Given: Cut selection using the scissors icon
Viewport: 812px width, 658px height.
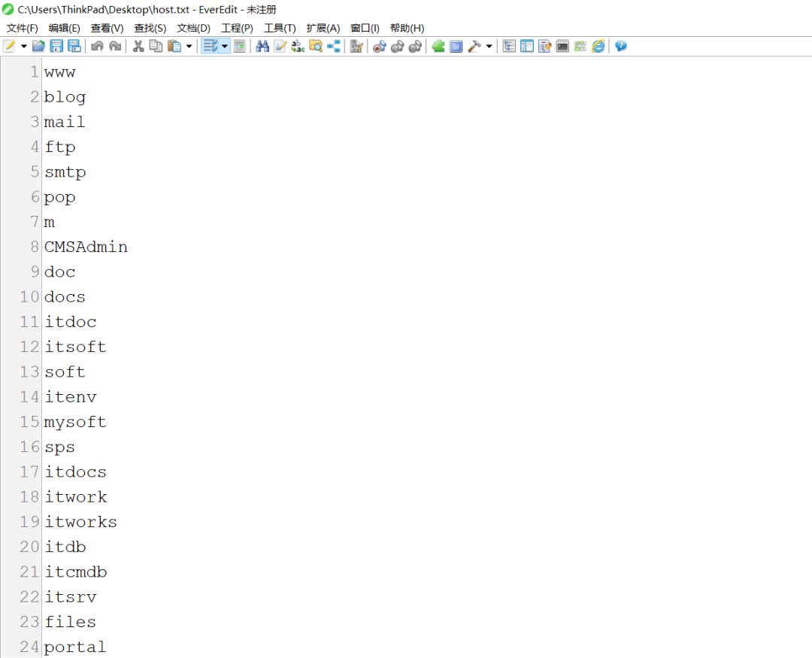Looking at the screenshot, I should click(138, 46).
